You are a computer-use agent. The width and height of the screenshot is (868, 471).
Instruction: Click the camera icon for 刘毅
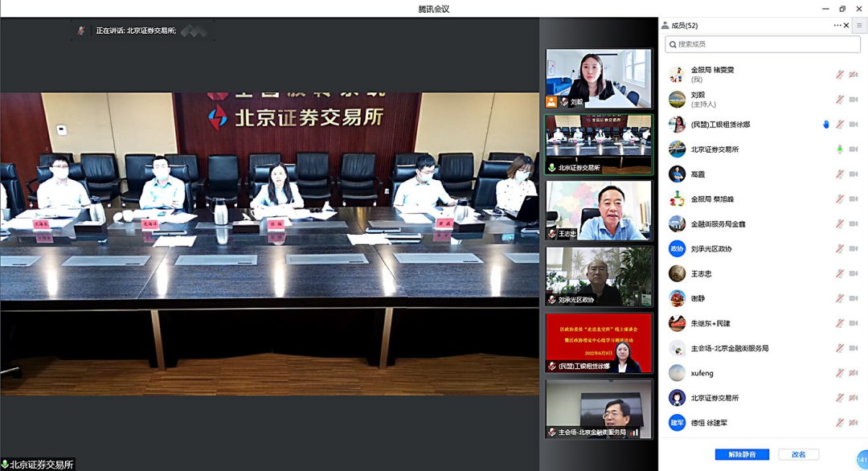pos(854,100)
